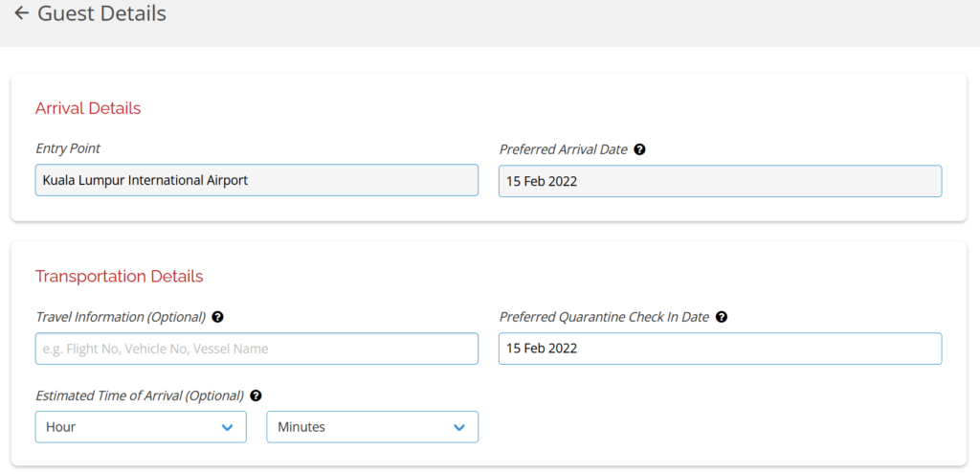
Task: Click help icon beside Preferred Quarantine Check In Date
Action: 722,317
